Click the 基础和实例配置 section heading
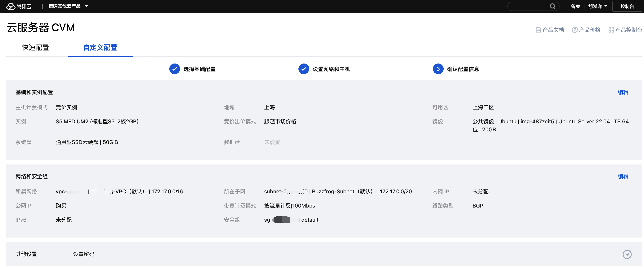 pyautogui.click(x=34, y=92)
